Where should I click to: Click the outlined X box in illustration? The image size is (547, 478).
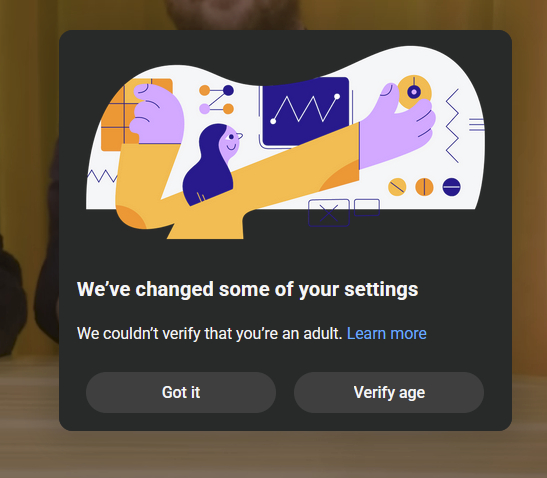329,213
